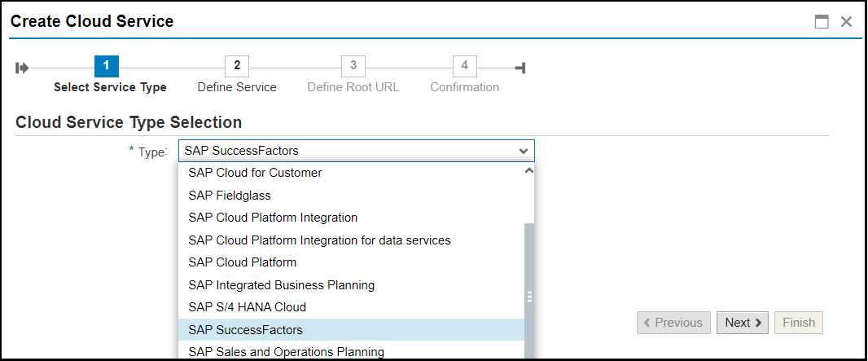Choose SAP Fieldglass from the list
The image size is (868, 361).
click(x=351, y=196)
